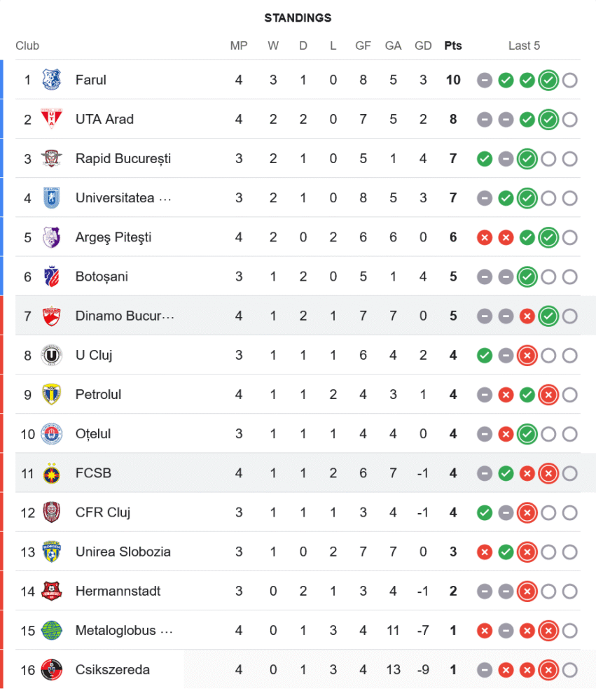
Task: Click the Last 5 column header
Action: (524, 46)
